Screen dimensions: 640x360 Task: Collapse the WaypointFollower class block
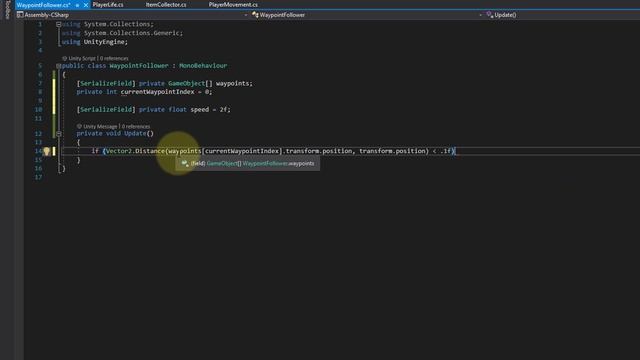58,66
